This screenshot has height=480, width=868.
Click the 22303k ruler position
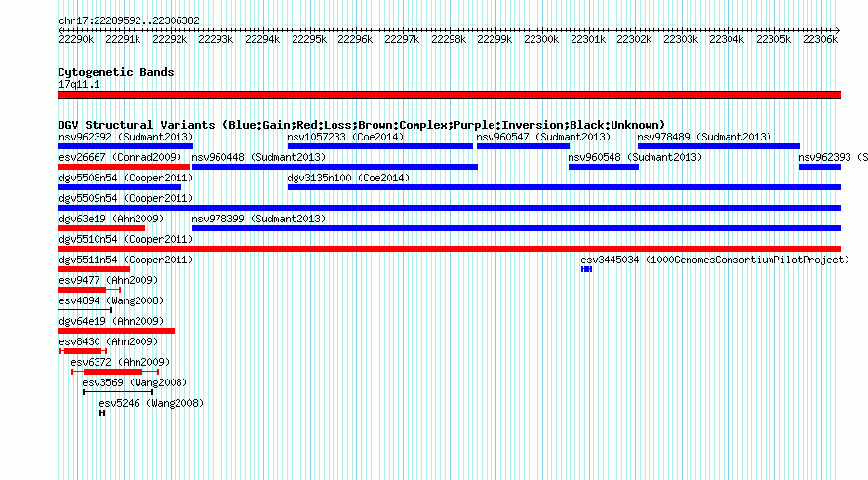click(x=681, y=39)
